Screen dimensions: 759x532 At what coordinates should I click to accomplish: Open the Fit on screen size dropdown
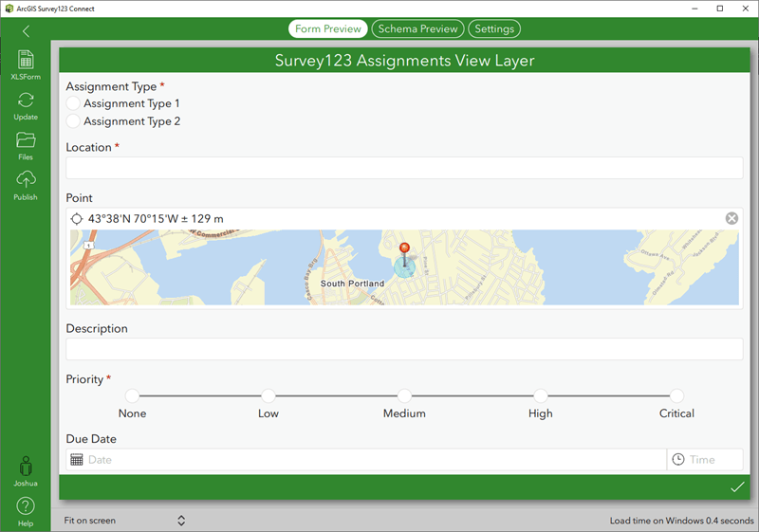(x=124, y=521)
